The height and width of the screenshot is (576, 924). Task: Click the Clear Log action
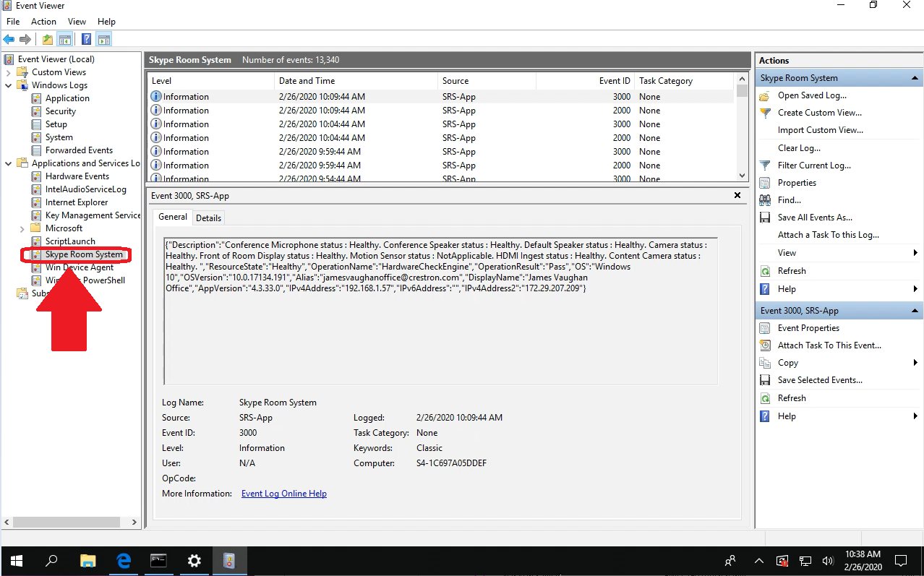click(x=799, y=148)
